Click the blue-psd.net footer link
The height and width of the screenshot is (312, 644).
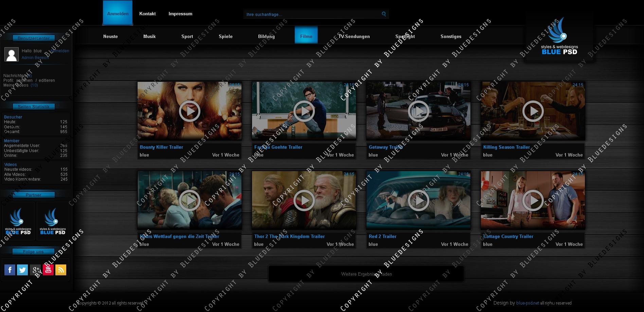click(x=527, y=303)
